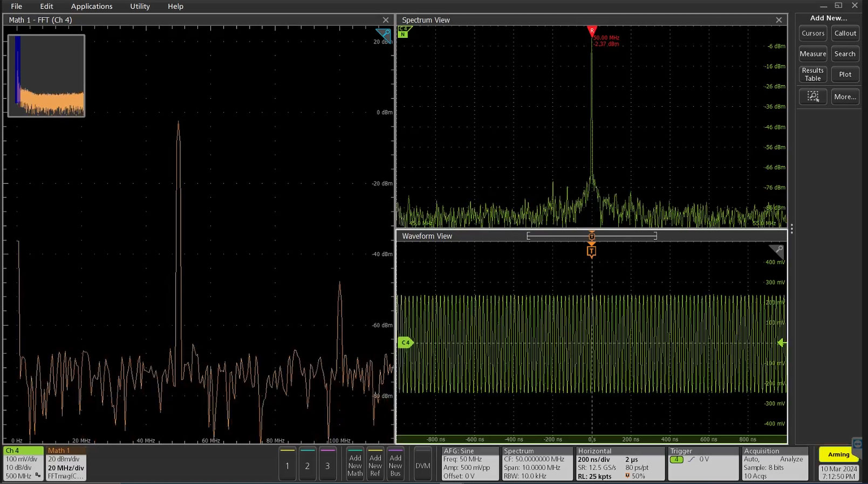Screen dimensions: 868x484
Task: Click the 50.00 MHz peak marker readout
Action: point(606,41)
